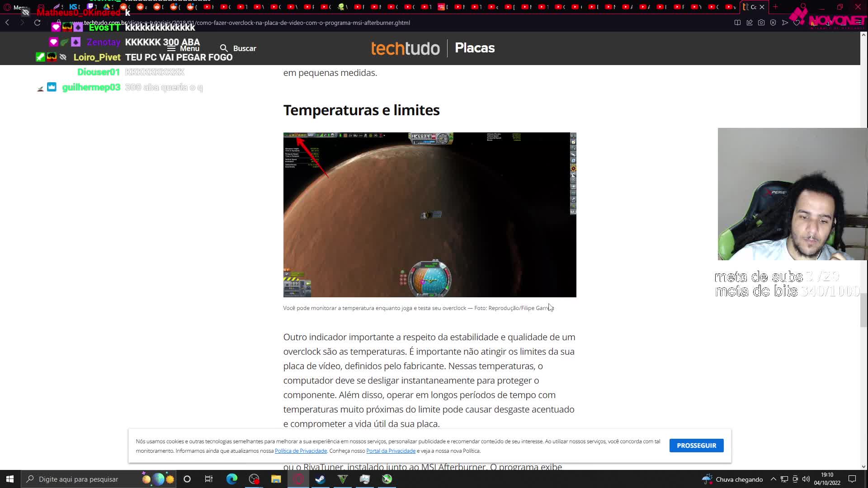
Task: Take a snapshot with the camera icon
Action: [761, 23]
